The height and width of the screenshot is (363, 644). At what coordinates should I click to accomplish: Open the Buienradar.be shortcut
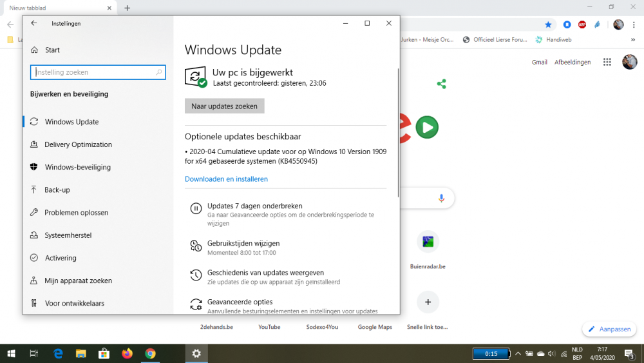(x=428, y=250)
